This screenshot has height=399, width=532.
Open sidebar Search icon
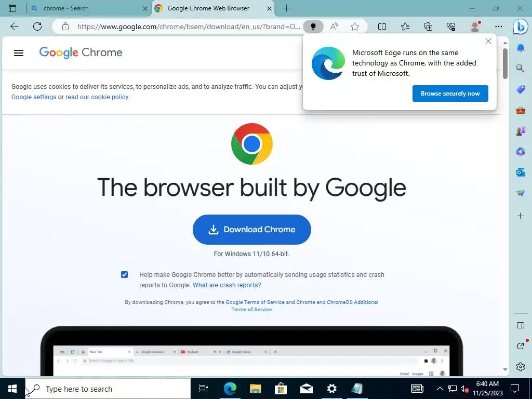(521, 69)
